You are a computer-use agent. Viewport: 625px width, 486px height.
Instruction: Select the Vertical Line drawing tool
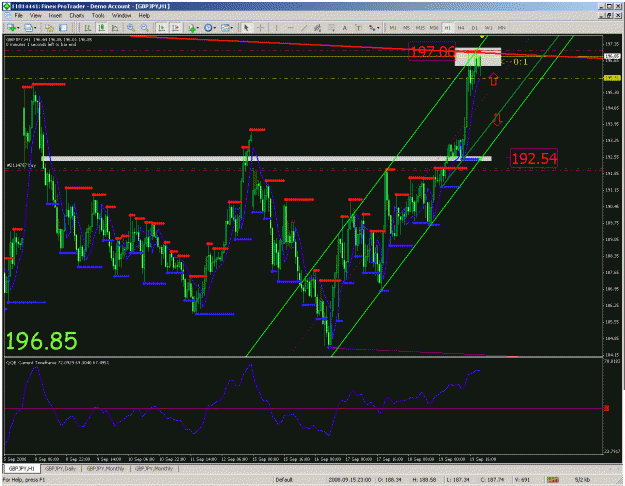pyautogui.click(x=276, y=28)
